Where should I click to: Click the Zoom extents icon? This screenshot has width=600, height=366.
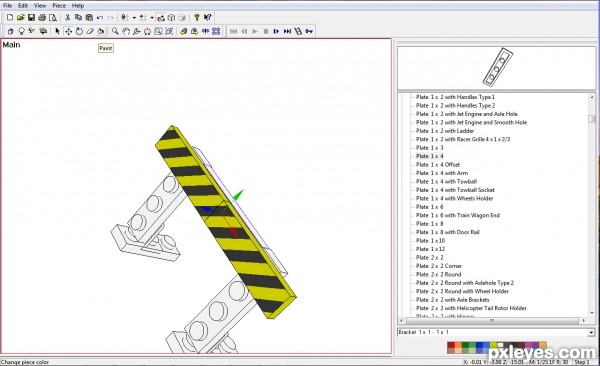click(169, 31)
